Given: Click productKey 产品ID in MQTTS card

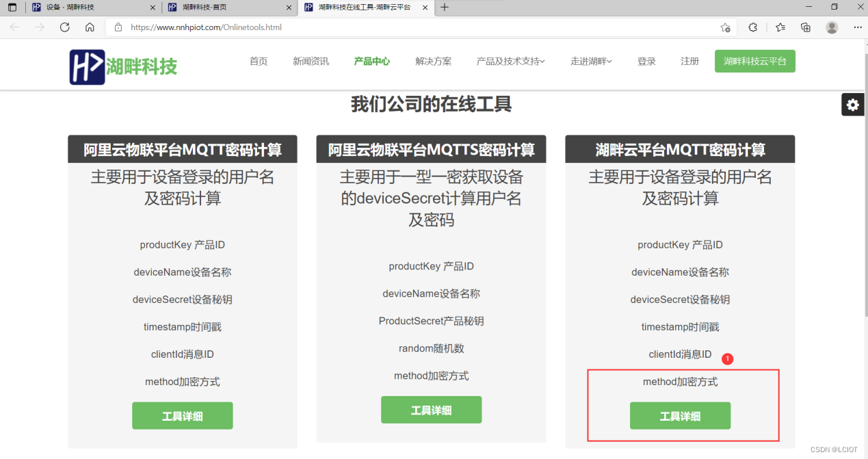Looking at the screenshot, I should click(x=432, y=266).
